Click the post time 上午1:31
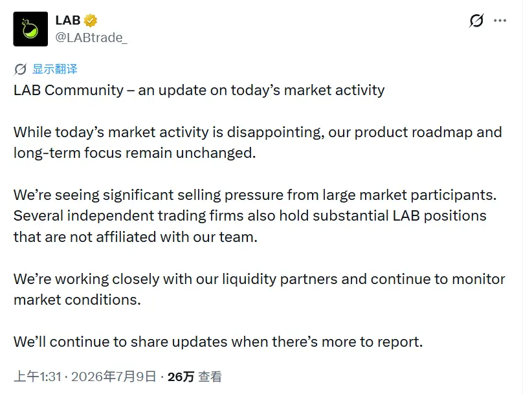The image size is (532, 394). [x=38, y=377]
